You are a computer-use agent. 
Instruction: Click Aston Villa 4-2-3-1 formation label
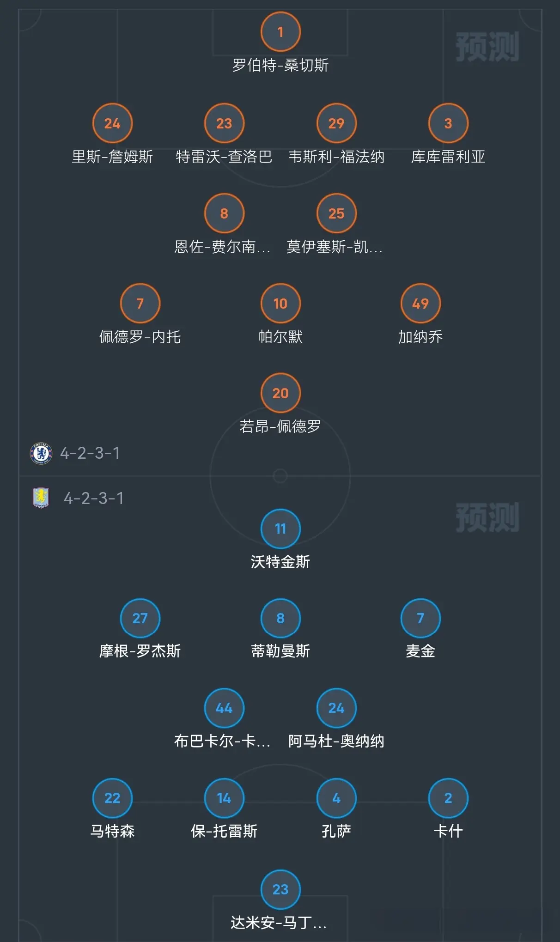point(94,498)
